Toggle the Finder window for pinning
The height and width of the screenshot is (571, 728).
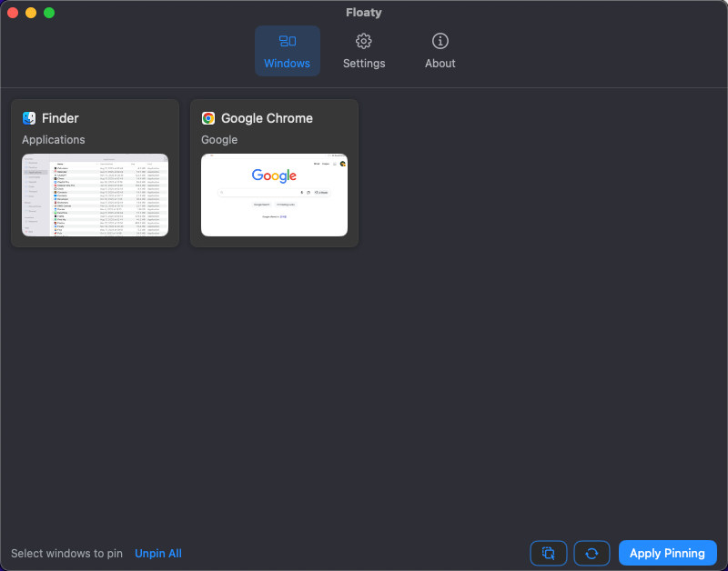click(95, 173)
